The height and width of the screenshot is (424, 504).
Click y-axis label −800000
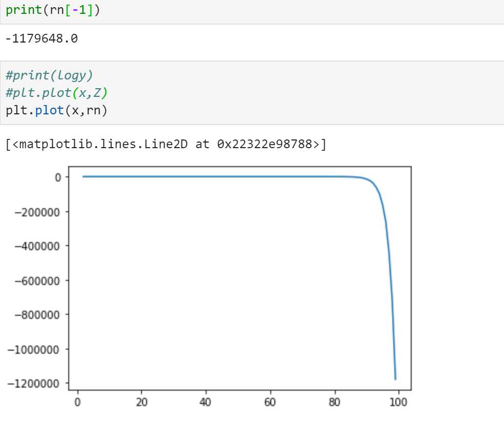click(x=37, y=315)
